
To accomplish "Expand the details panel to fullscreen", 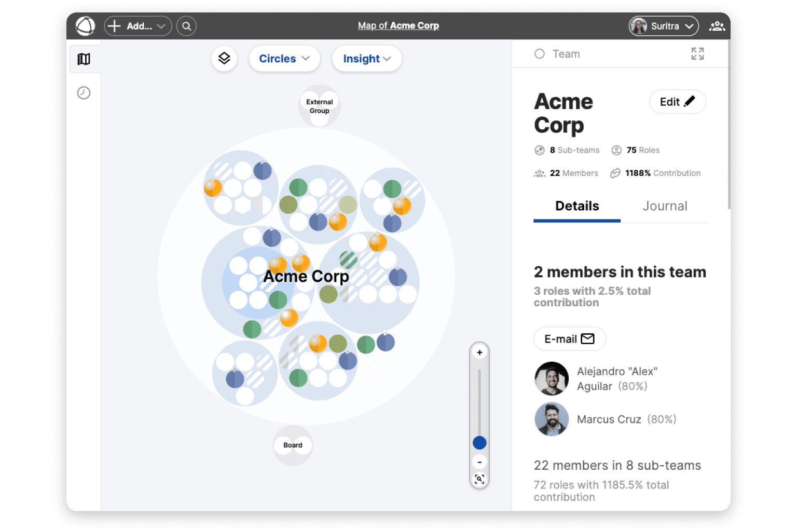I will click(x=697, y=53).
